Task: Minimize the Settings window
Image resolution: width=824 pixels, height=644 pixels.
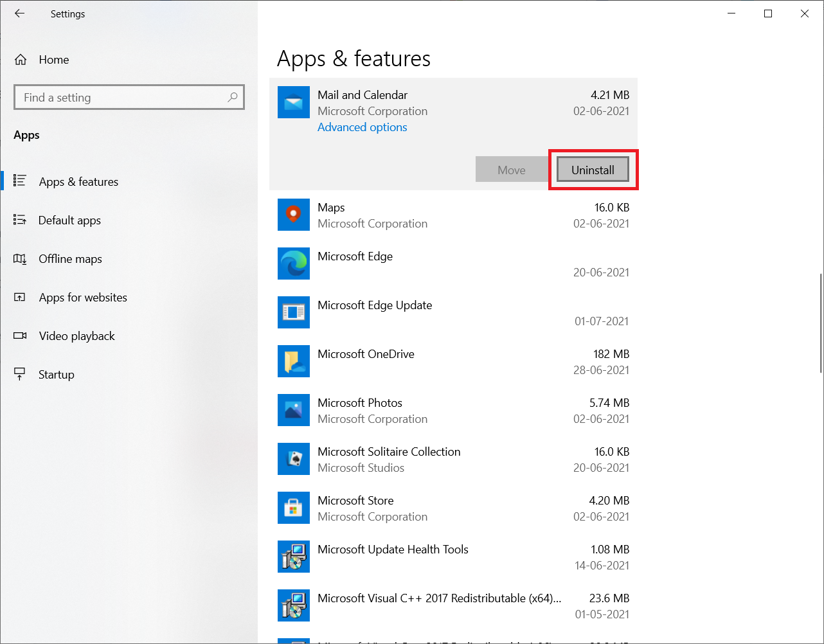Action: [x=731, y=13]
